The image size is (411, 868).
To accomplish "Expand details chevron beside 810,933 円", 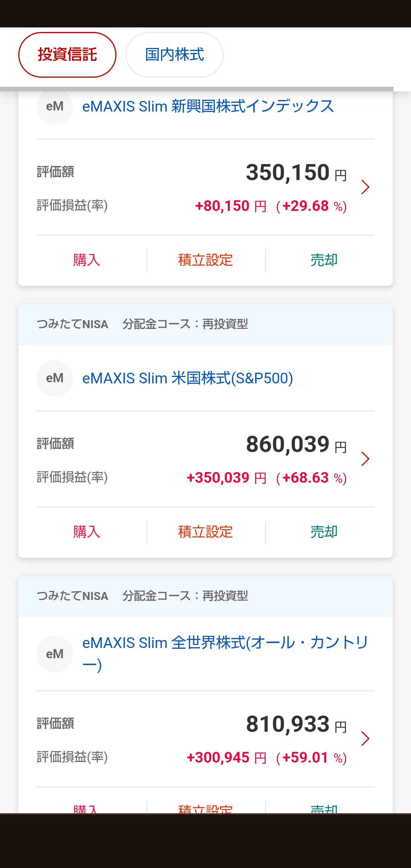I will click(x=365, y=739).
